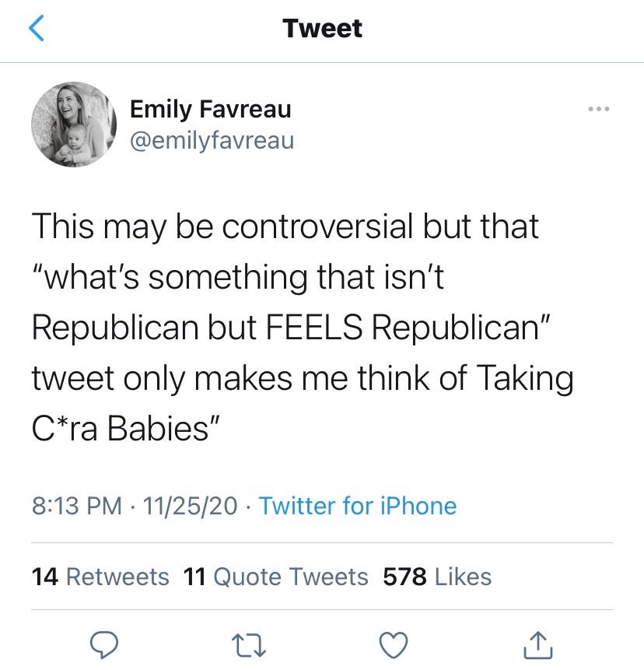
Task: Open the share sheet icon
Action: click(x=540, y=644)
